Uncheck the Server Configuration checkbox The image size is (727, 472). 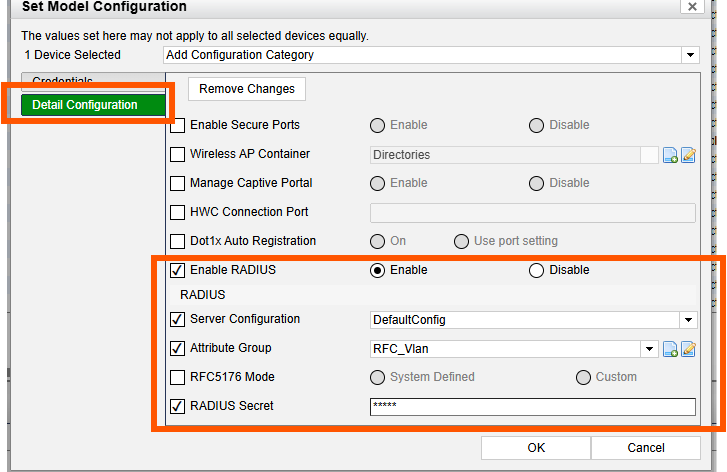point(177,319)
